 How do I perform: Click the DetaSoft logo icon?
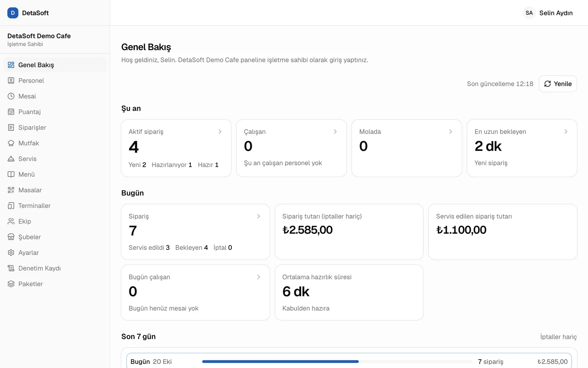point(13,13)
